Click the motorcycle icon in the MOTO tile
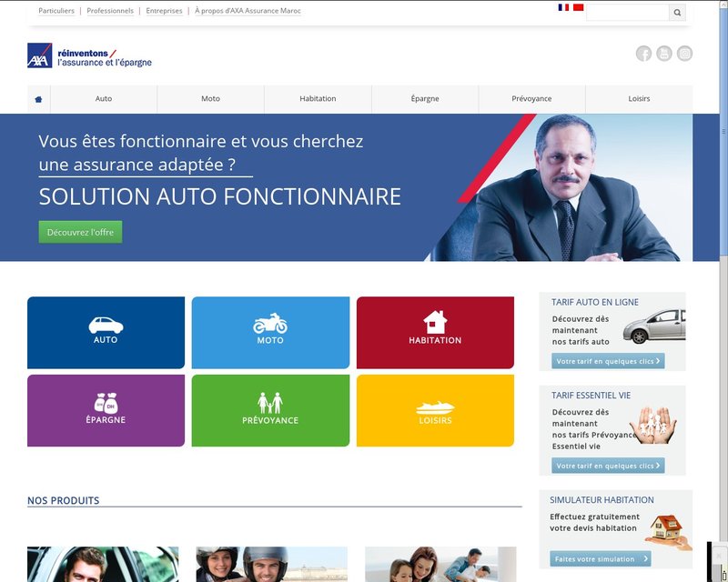Screen dimensions: 728x582 (x=270, y=324)
